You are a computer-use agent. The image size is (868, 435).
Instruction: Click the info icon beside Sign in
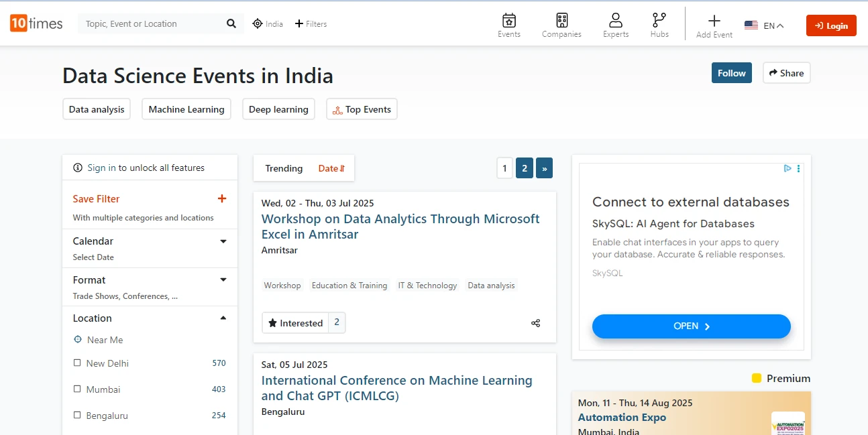tap(78, 168)
